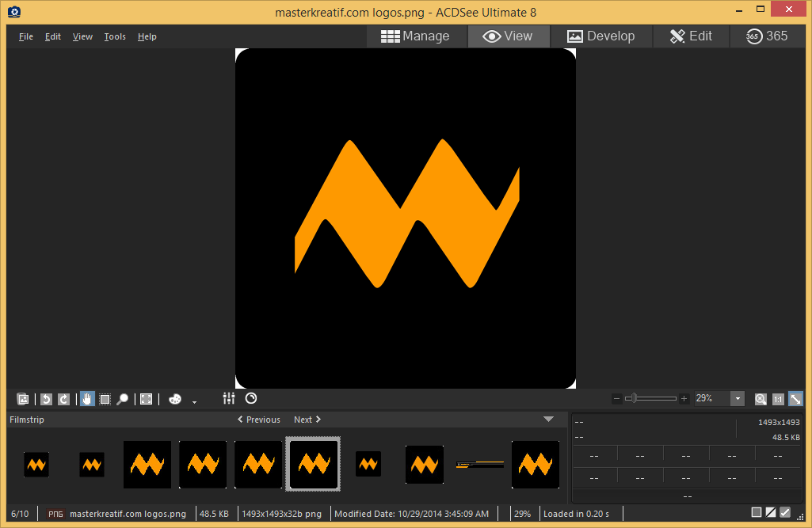This screenshot has width=812, height=528.
Task: Switch to Manage mode
Action: (x=415, y=36)
